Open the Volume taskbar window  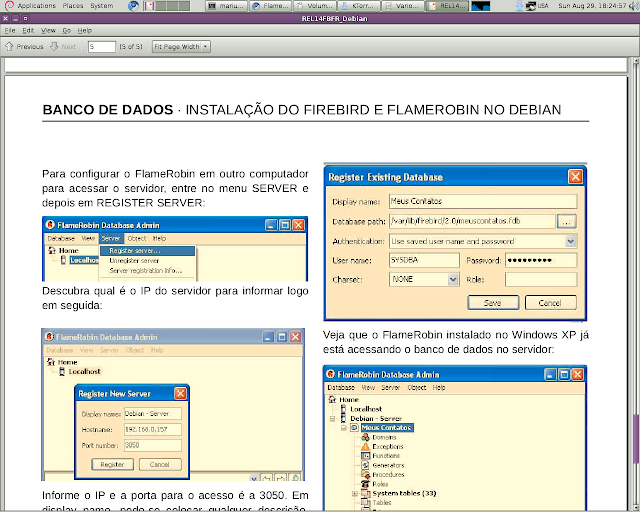pyautogui.click(x=309, y=6)
